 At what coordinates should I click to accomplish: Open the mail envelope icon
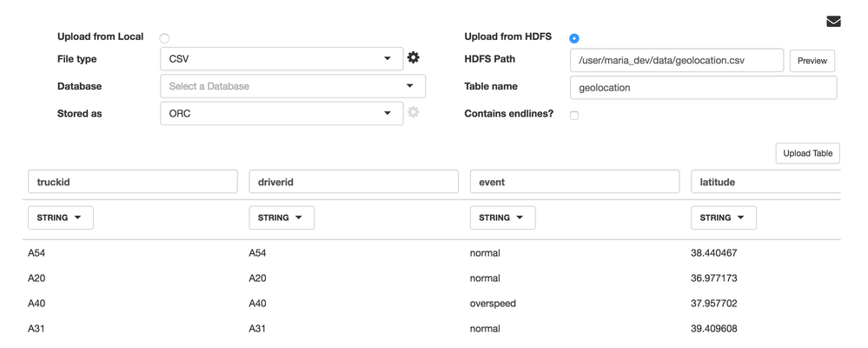point(833,22)
